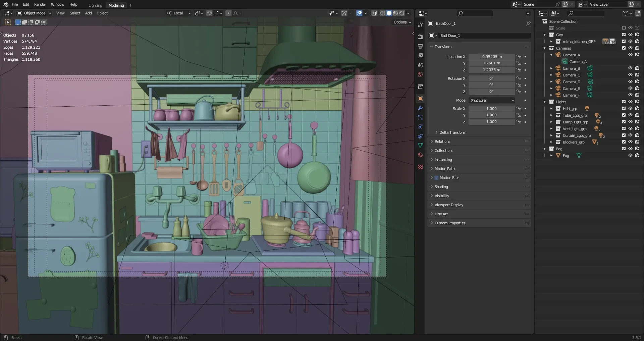Viewport: 644px width, 341px height.
Task: Open the Tool properties tab icon
Action: click(420, 25)
